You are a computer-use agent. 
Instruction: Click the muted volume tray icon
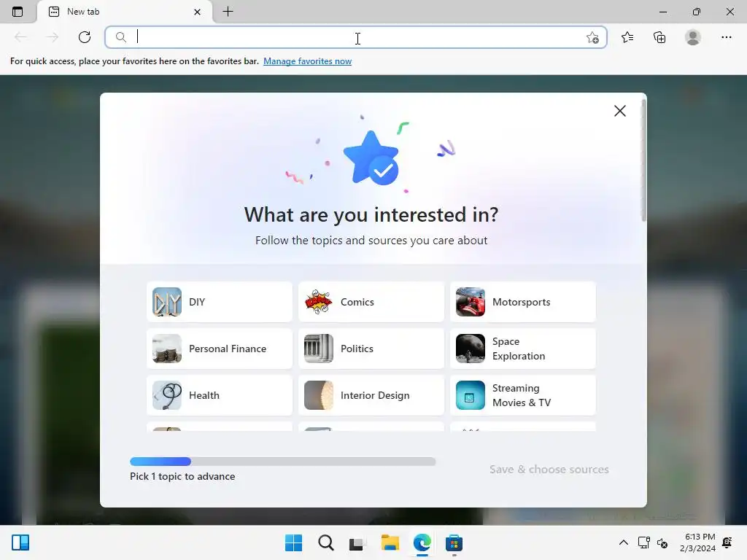click(x=662, y=542)
